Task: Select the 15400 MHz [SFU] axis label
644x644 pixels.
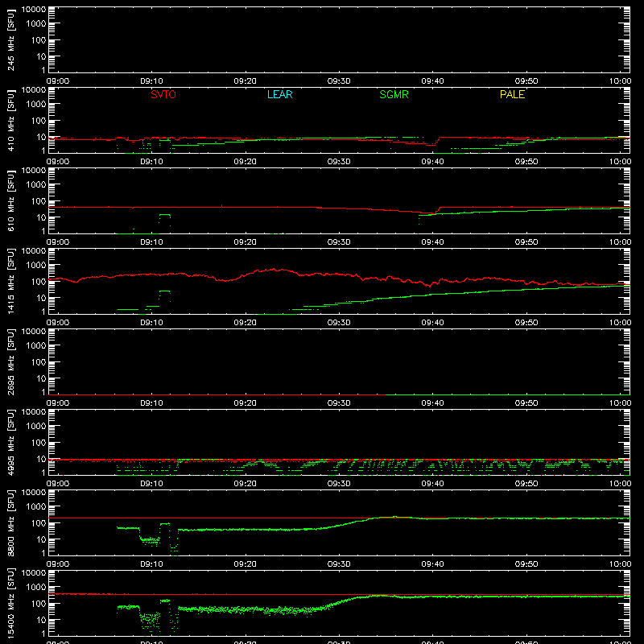Action: 10,603
